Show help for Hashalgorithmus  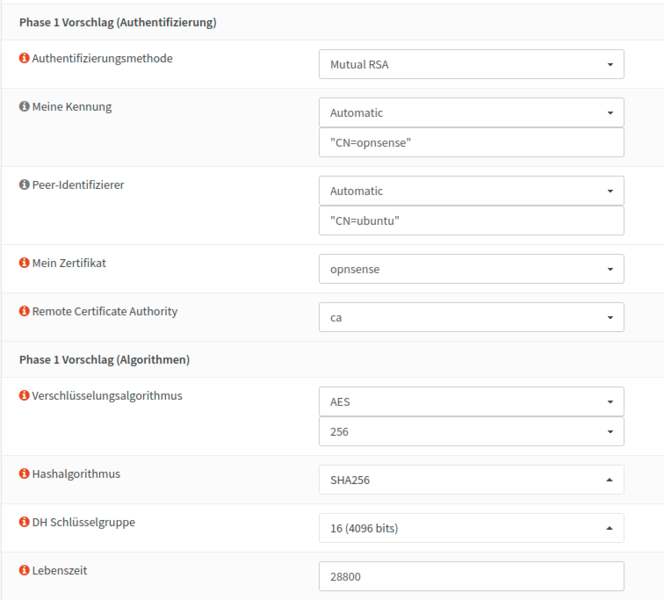[25, 474]
